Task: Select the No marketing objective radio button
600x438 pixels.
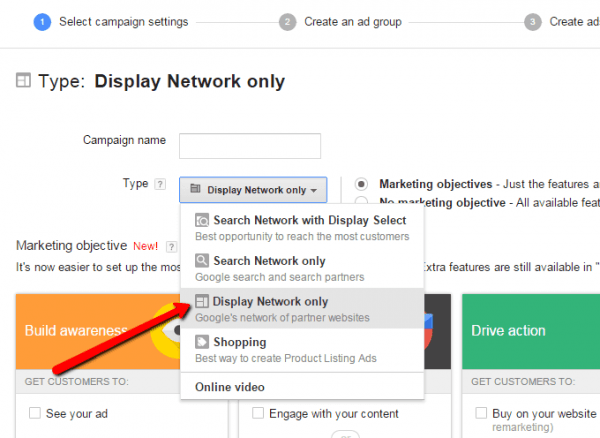Action: pos(361,200)
